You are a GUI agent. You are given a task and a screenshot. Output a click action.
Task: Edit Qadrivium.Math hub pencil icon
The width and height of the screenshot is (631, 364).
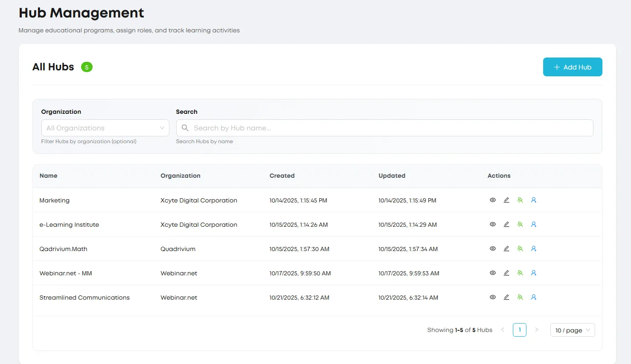pos(506,248)
